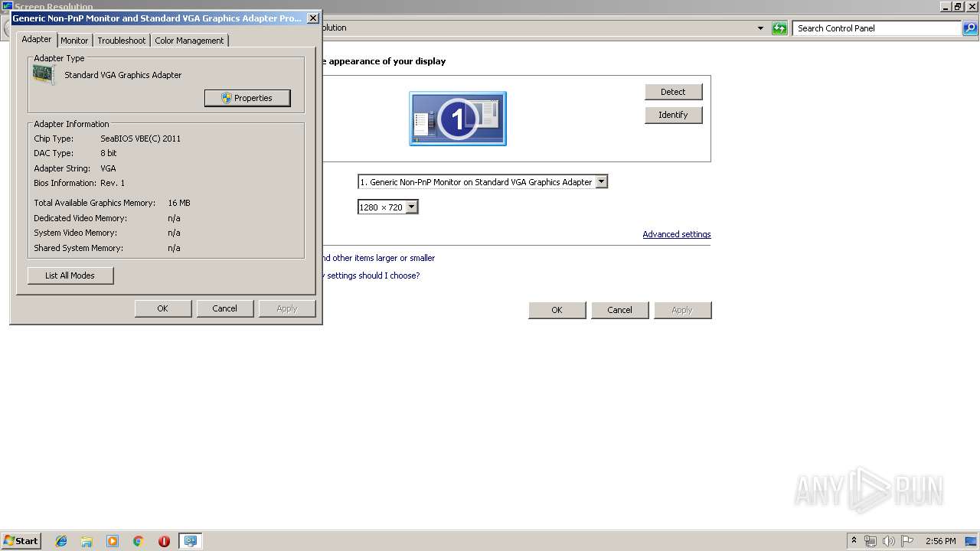The image size is (980, 551).
Task: Click the Detect button
Action: pos(673,92)
